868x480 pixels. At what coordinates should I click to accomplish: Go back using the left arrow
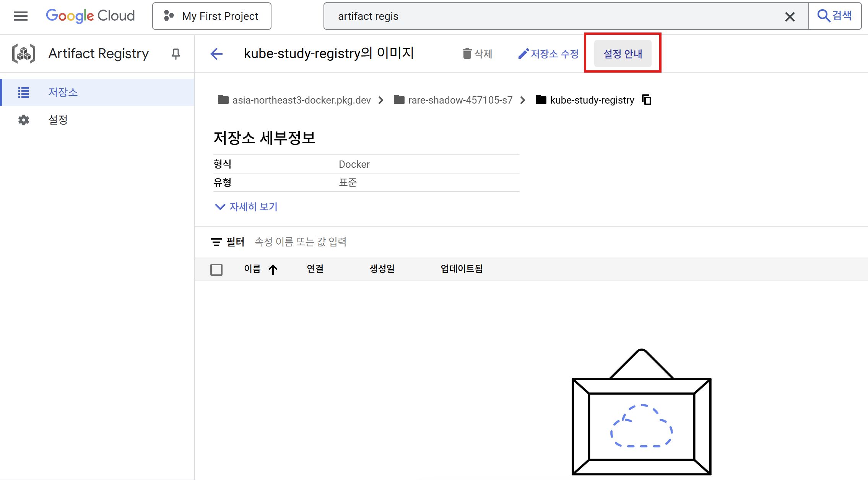pyautogui.click(x=216, y=54)
